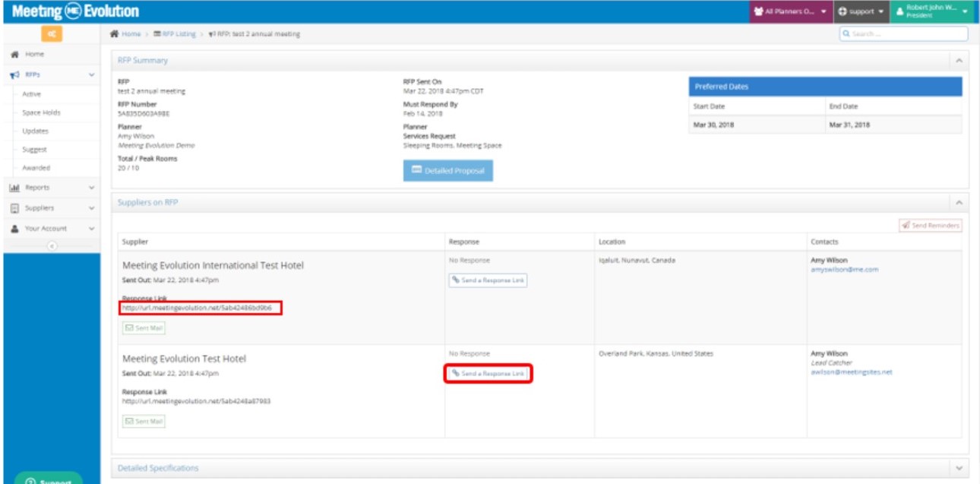Open the support dropdown menu
The width and height of the screenshot is (980, 484).
(x=861, y=12)
